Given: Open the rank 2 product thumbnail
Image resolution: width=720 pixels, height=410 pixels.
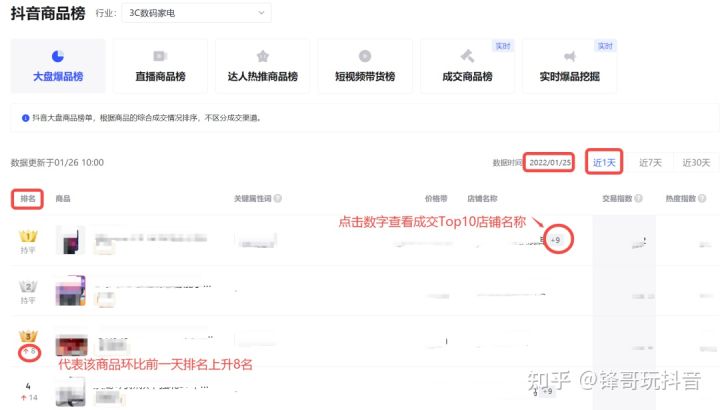Looking at the screenshot, I should [x=71, y=291].
